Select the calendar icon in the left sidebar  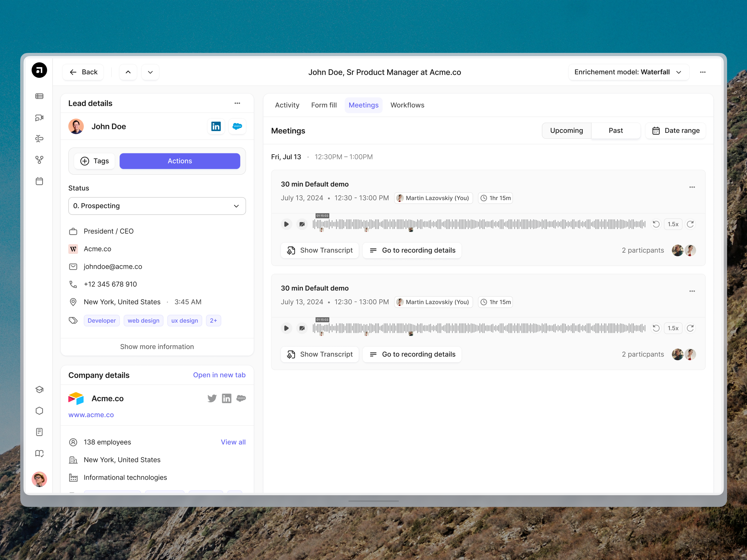click(x=40, y=181)
